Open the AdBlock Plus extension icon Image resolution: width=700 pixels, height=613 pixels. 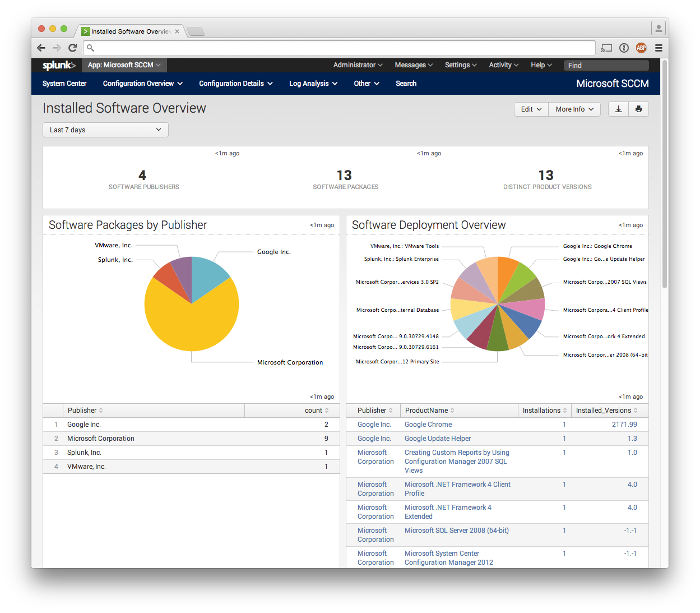(641, 48)
